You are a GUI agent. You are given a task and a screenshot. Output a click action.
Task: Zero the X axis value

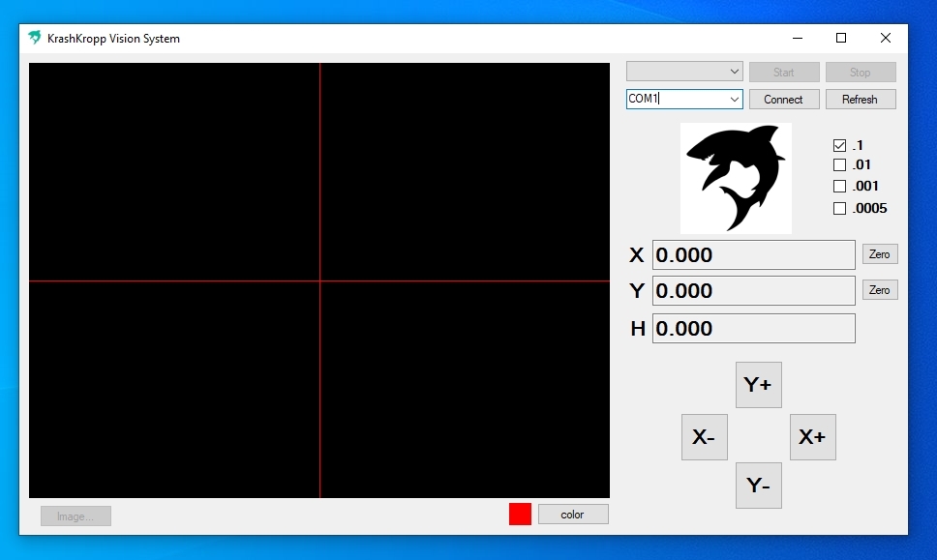click(x=880, y=254)
